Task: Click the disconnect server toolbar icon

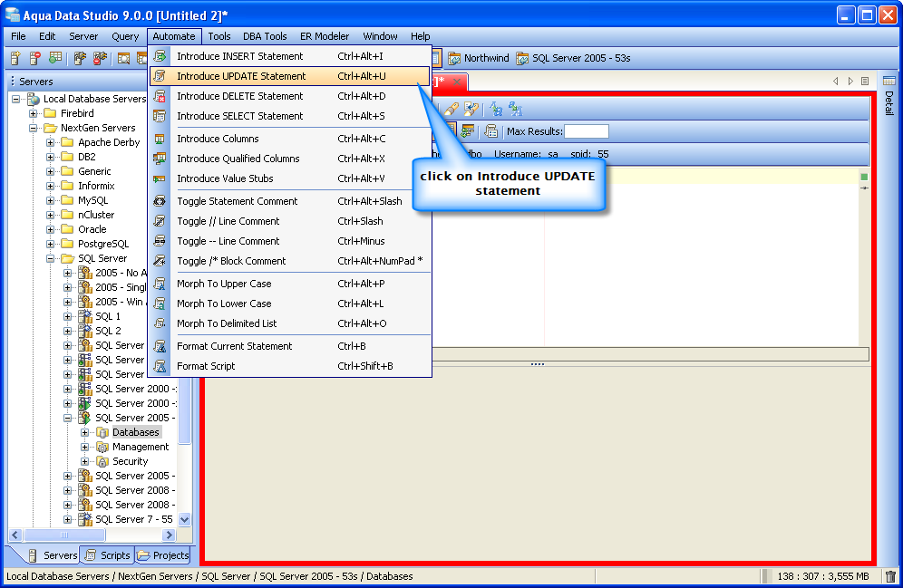Action: click(101, 58)
